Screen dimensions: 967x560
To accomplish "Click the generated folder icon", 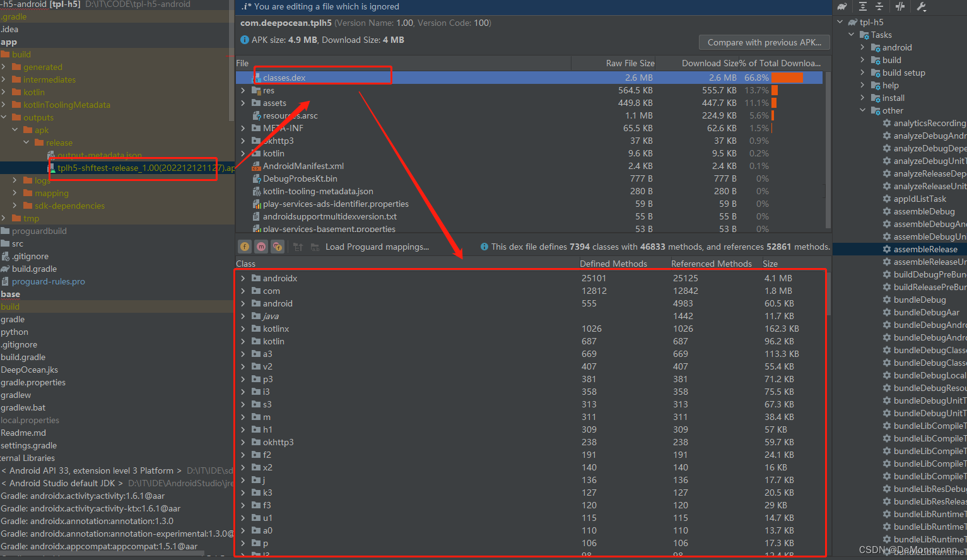I will tap(16, 67).
